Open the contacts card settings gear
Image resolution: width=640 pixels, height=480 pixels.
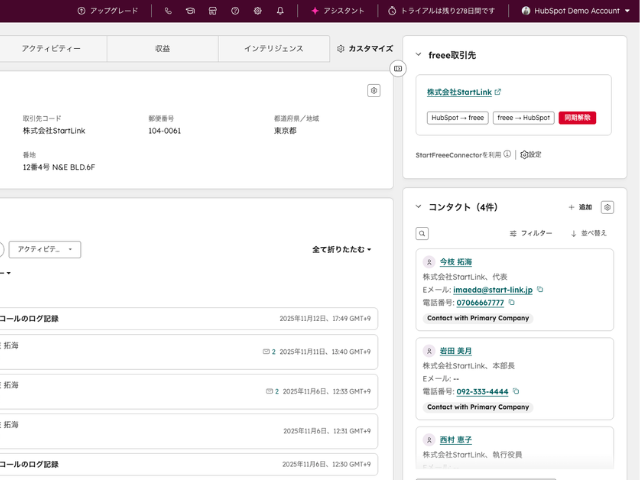coord(607,207)
